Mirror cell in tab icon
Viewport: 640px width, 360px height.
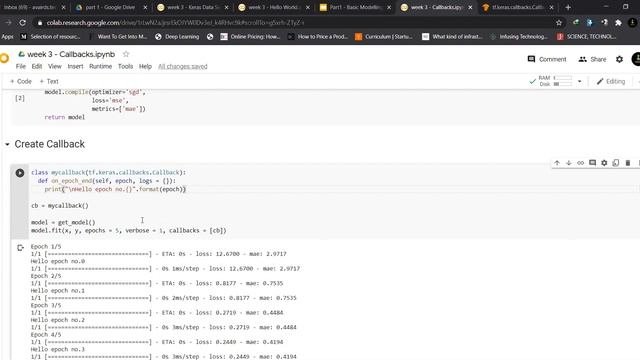tap(616, 163)
